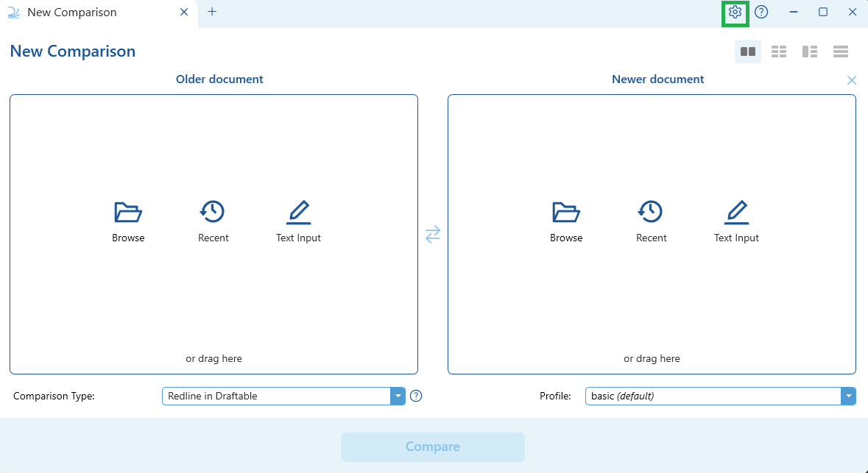Viewport: 868px width, 473px height.
Task: Click the older document drop area text
Action: click(x=214, y=358)
